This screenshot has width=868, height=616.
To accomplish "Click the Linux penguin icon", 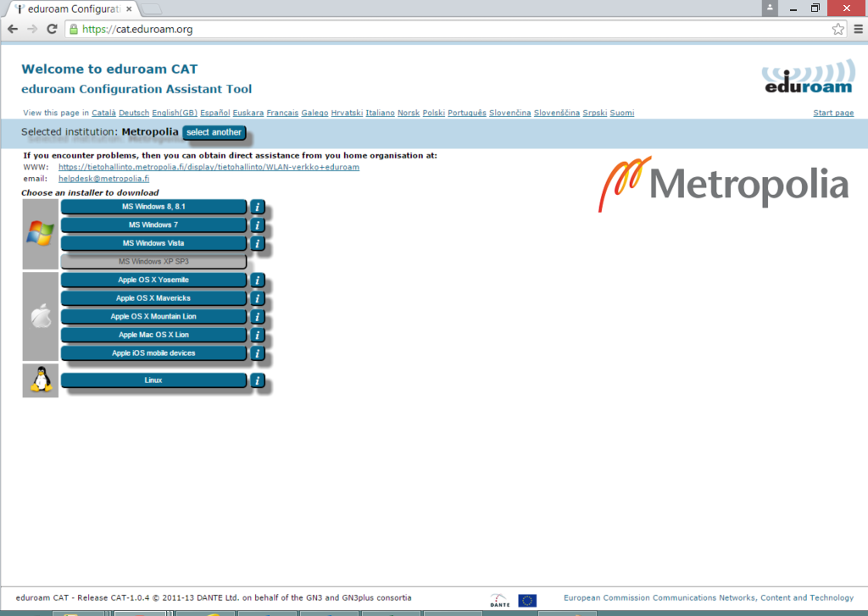I will coord(41,380).
